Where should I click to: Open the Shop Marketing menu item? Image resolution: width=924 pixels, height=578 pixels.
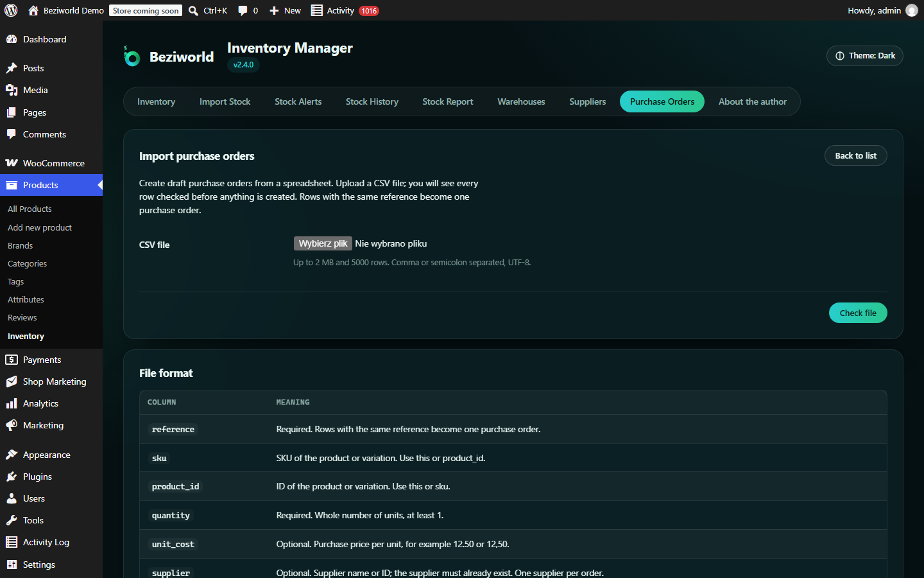51,381
